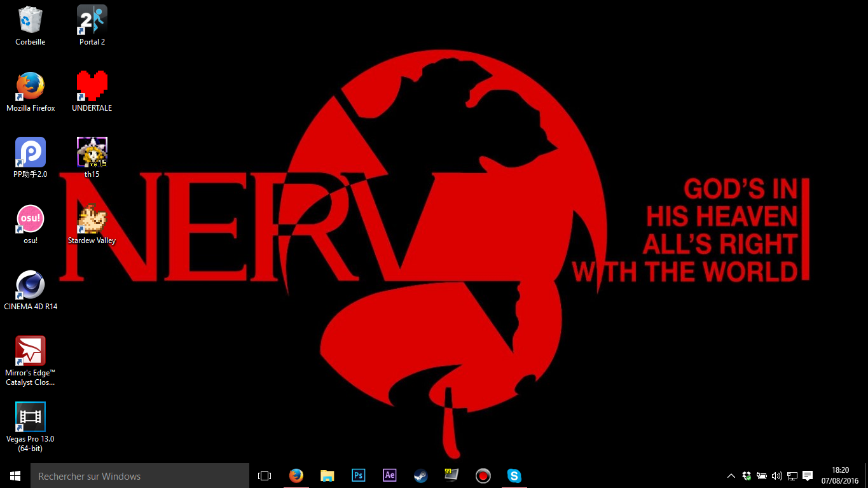The image size is (868, 488).
Task: Select the PP助手2.0 desktop shortcut
Action: coord(30,153)
